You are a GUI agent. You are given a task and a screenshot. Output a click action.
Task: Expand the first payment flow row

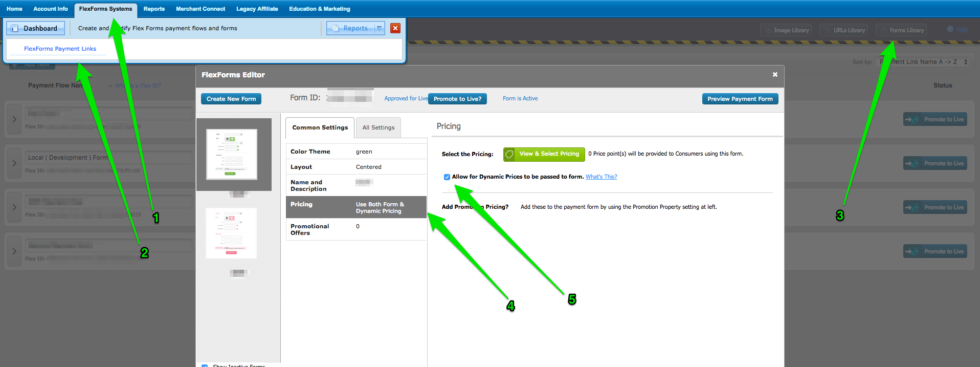[x=14, y=119]
